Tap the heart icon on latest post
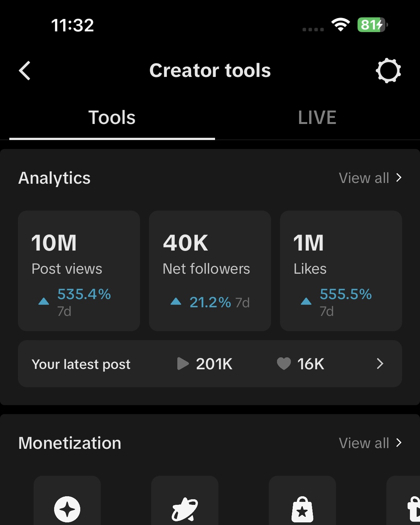 [284, 364]
